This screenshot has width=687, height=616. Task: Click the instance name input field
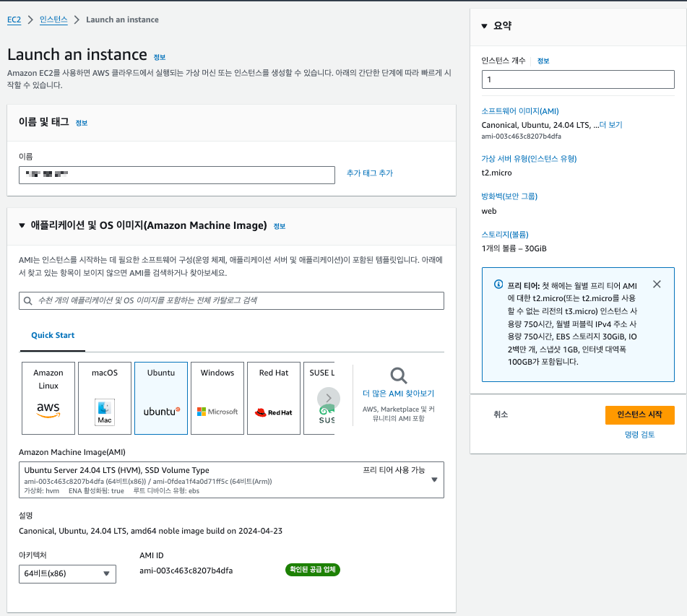tap(177, 175)
